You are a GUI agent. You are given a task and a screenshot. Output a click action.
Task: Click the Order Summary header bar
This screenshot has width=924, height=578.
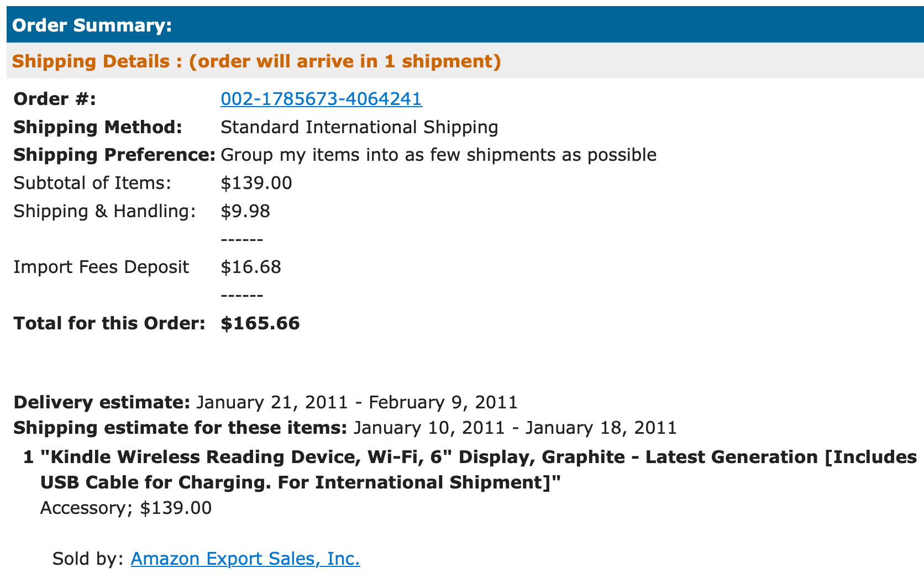[464, 25]
